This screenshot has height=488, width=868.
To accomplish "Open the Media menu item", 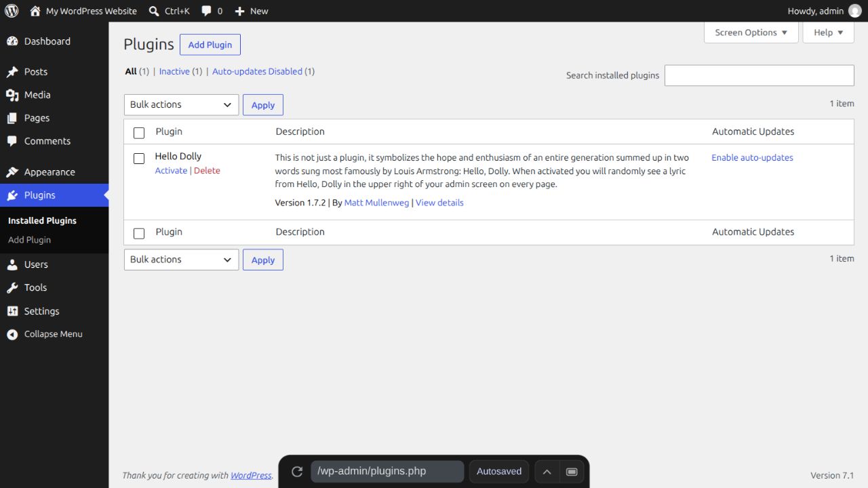I will [54, 95].
